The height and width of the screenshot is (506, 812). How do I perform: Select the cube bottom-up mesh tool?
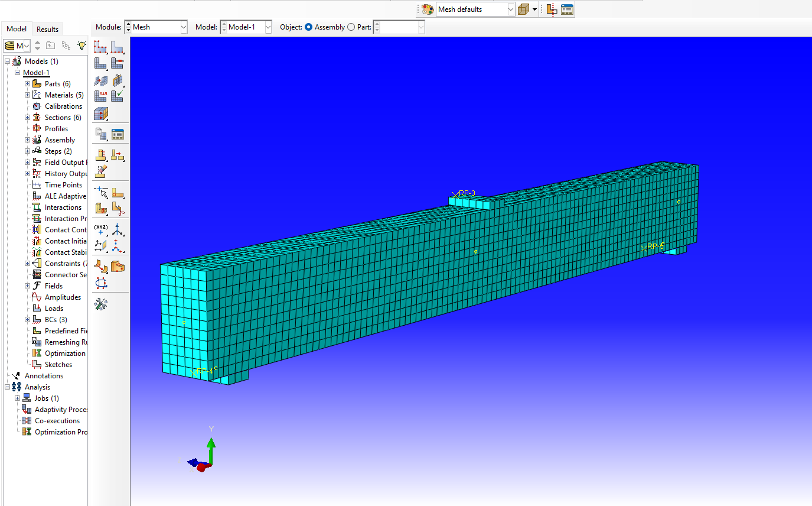(x=101, y=113)
